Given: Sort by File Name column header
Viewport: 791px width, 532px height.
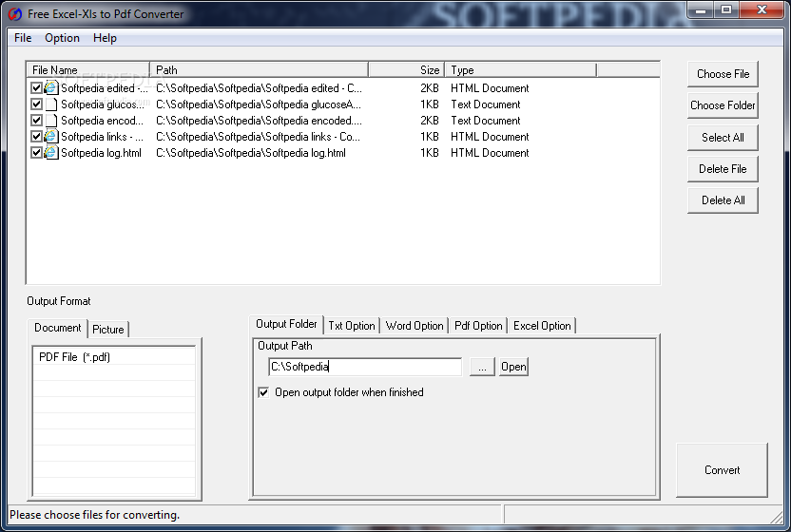Looking at the screenshot, I should click(x=87, y=70).
